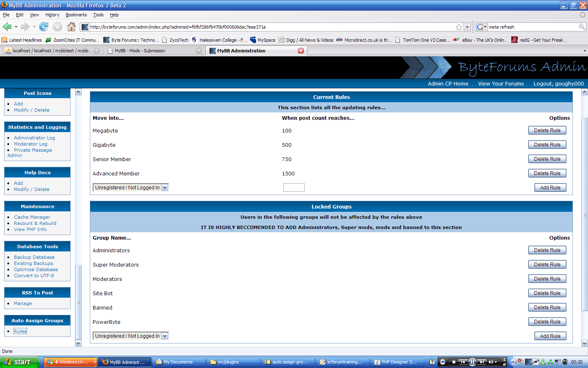Delete the PowerByte locked group rule
The width and height of the screenshot is (588, 368).
[547, 322]
